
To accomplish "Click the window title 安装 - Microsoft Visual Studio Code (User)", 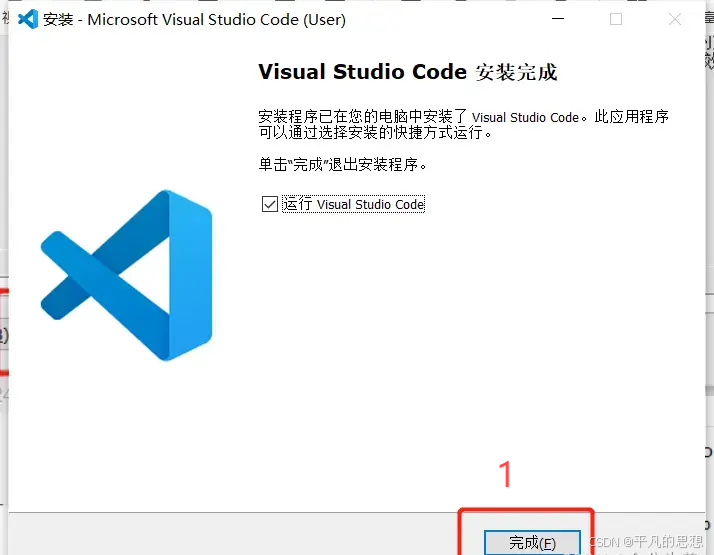I will pos(194,19).
